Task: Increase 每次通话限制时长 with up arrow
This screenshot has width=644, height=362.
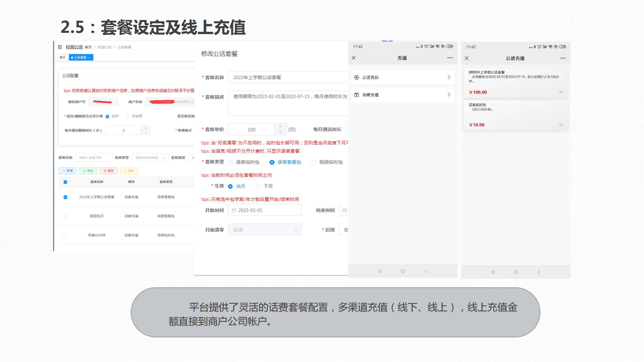Action: click(146, 128)
